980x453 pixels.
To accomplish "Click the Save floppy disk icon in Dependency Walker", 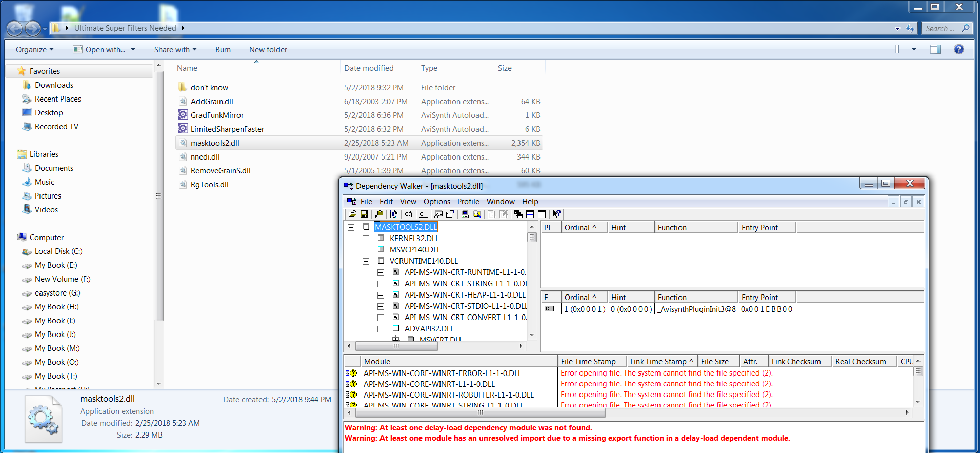I will point(364,214).
